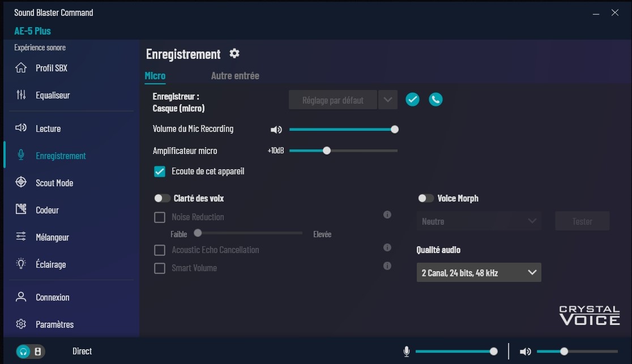Click the Enregistrement microphone icon in sidebar
632x364 pixels.
[21, 155]
